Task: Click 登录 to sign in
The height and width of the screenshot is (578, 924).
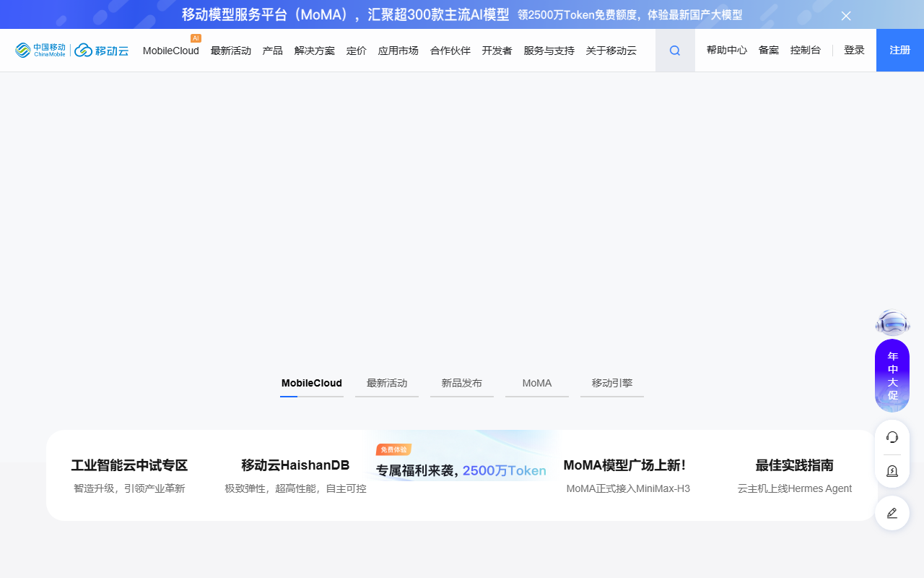Action: [x=855, y=51]
